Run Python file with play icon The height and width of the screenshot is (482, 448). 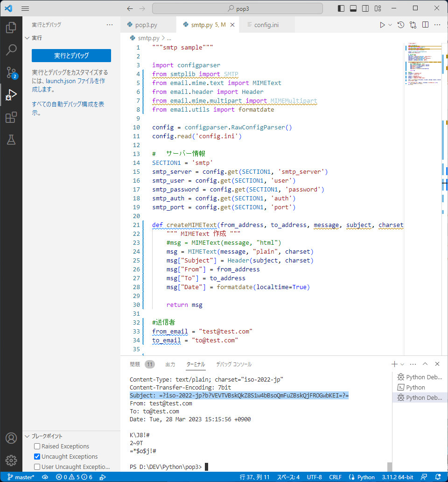(x=382, y=25)
